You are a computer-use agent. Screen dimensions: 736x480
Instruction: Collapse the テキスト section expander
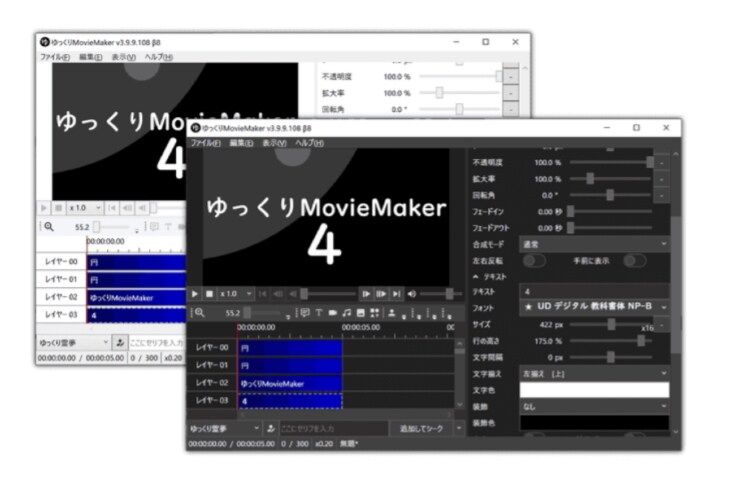476,277
